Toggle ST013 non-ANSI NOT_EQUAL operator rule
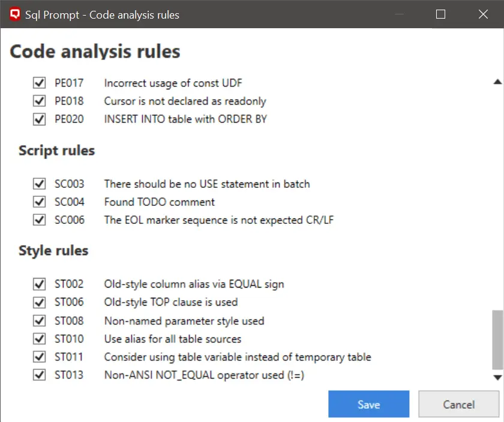The image size is (504, 422). tap(39, 374)
